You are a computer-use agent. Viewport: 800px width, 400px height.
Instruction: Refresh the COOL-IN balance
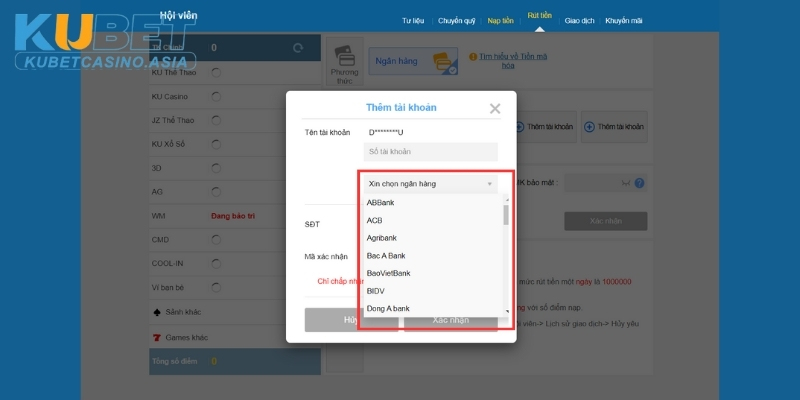[x=216, y=264]
